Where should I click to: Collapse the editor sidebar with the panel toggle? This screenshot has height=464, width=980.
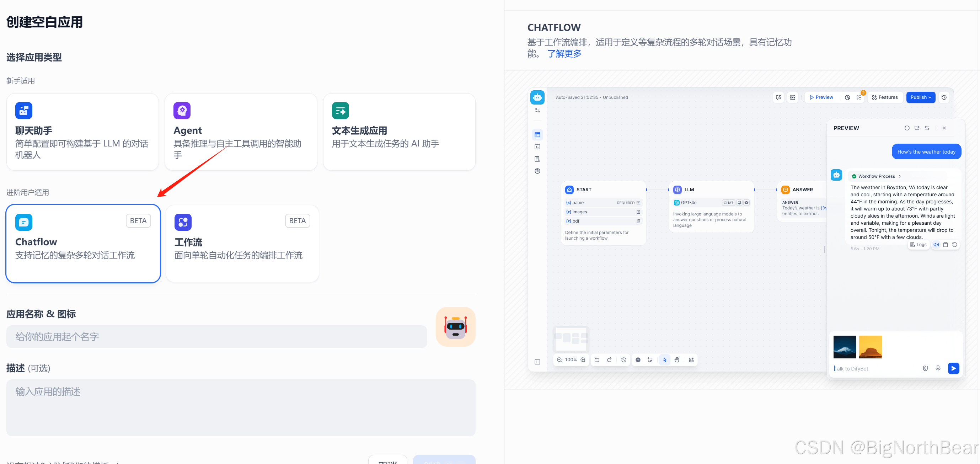(537, 362)
